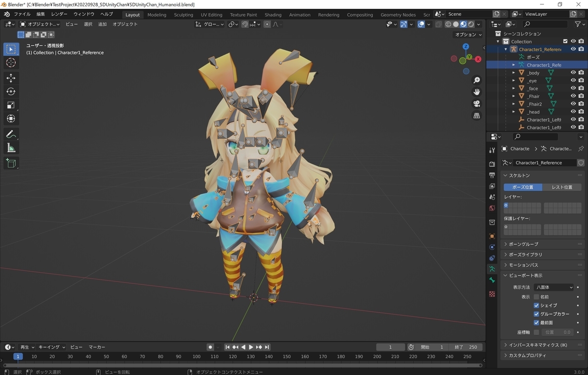Expand the カスタムプロパティ panel
Viewport: 588px width, 375px height.
coord(543,355)
